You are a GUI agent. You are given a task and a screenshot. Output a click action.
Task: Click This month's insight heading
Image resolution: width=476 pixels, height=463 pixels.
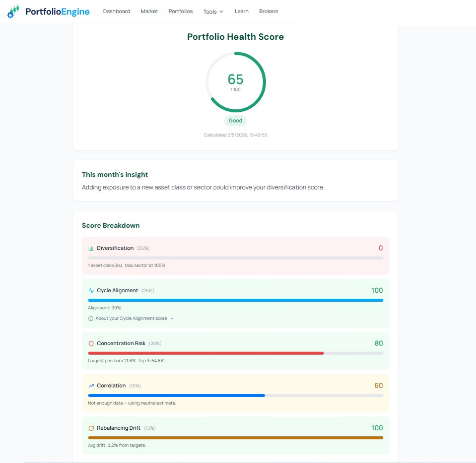coord(115,175)
